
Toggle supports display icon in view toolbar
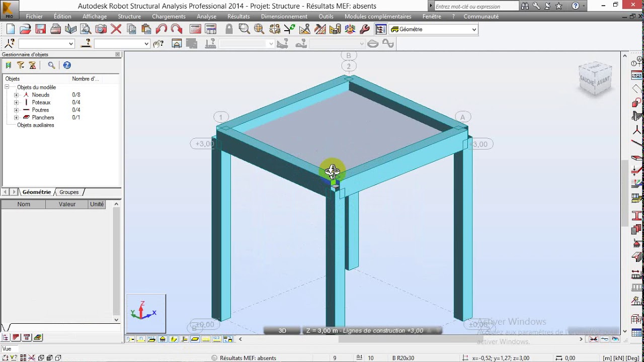[163, 339]
